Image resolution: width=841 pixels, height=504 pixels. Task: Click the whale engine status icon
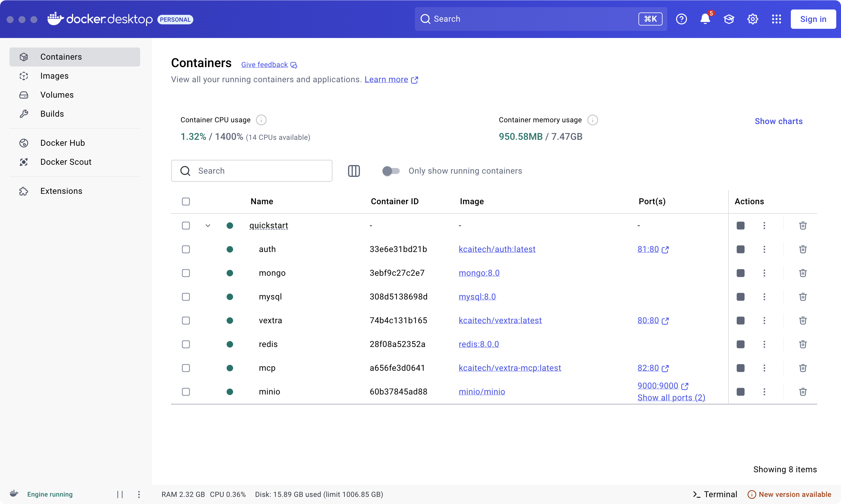[14, 494]
